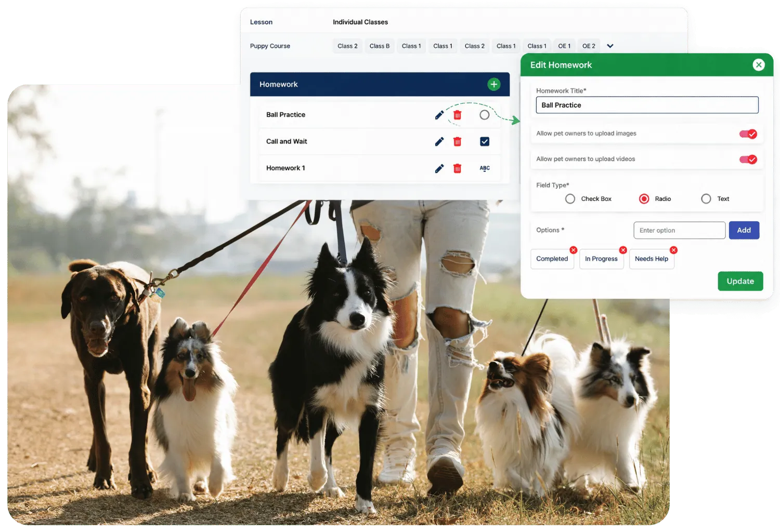Viewport: 780px width, 532px height.
Task: Edit the Call and Wait homework
Action: (439, 141)
